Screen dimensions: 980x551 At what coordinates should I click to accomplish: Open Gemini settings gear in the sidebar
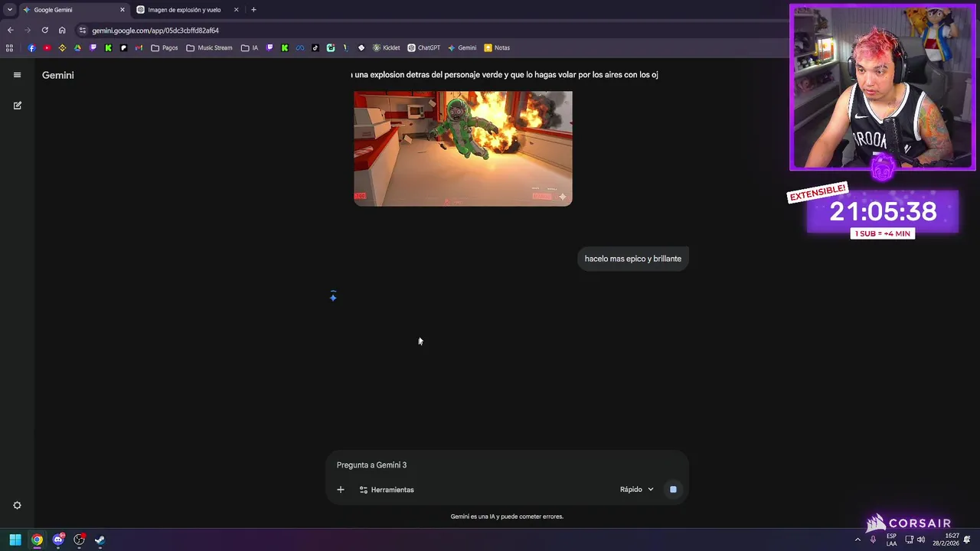click(x=17, y=505)
